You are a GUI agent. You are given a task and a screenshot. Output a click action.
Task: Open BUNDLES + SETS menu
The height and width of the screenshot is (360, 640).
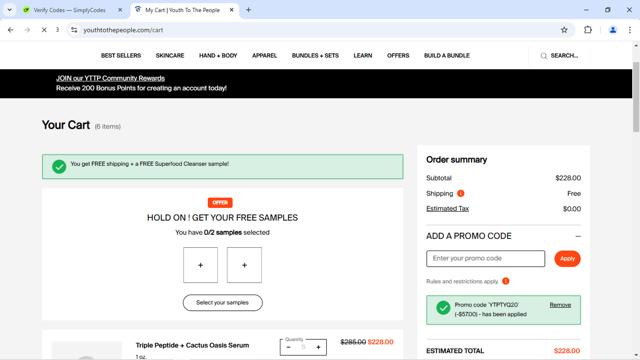(x=315, y=56)
